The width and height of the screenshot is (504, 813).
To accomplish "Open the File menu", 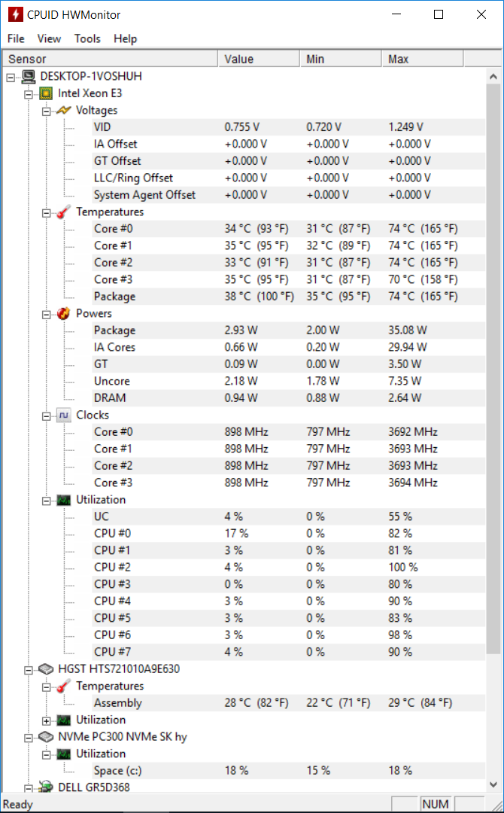I will (16, 38).
